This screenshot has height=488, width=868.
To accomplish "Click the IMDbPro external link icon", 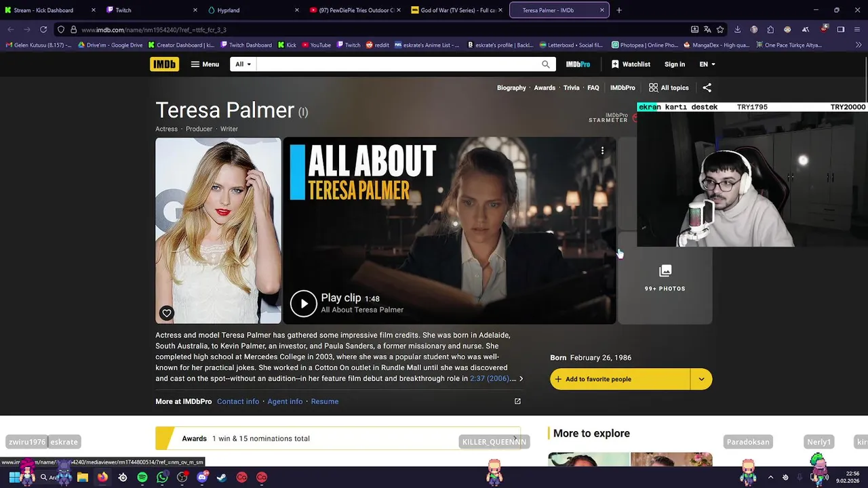I will 517,401.
